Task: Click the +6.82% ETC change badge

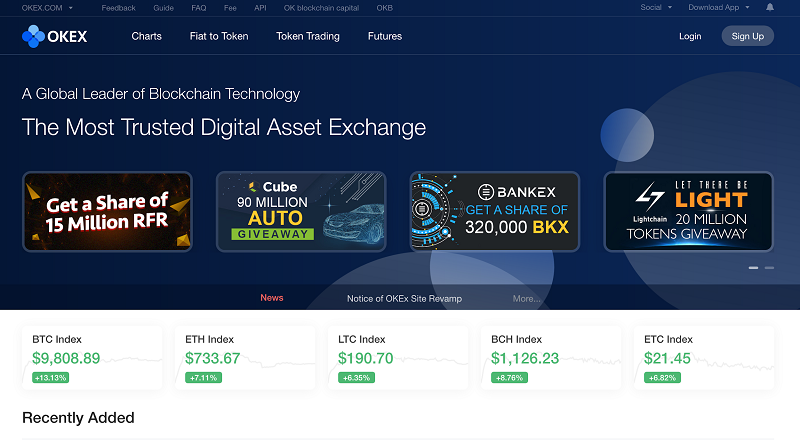Action: click(662, 378)
